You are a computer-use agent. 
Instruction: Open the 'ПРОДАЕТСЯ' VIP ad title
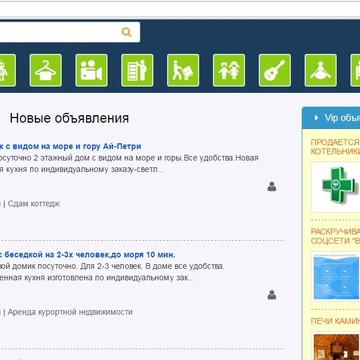click(x=335, y=147)
